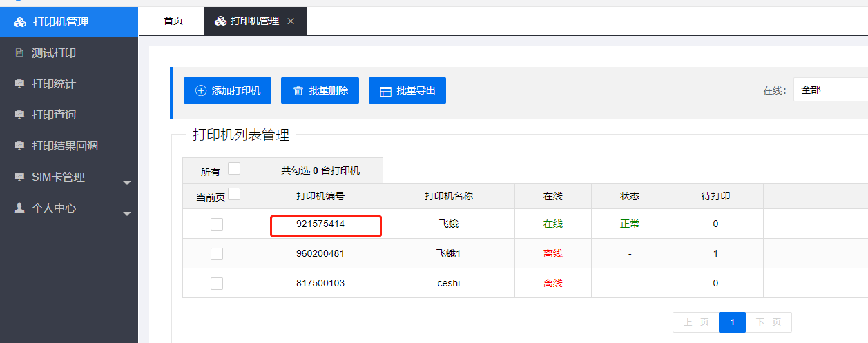Viewport: 868px width, 343px height.
Task: Click the 正常 status cell
Action: [630, 224]
